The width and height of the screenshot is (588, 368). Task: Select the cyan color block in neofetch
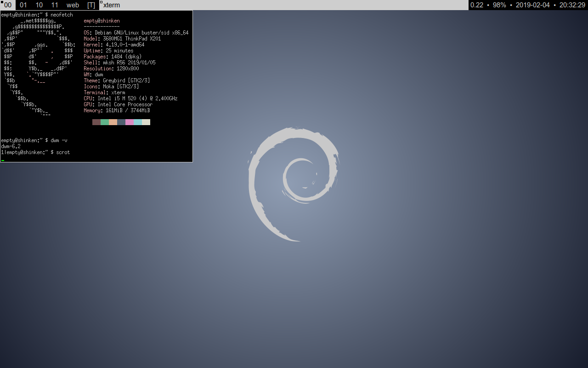138,122
